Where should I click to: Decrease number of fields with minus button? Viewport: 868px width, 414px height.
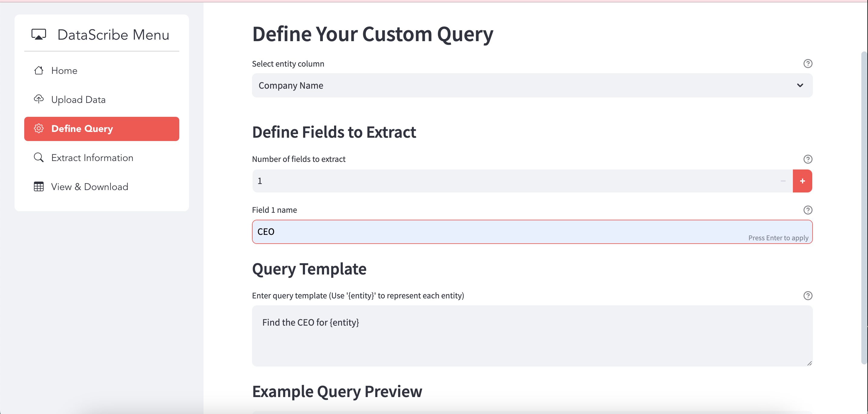click(x=783, y=181)
